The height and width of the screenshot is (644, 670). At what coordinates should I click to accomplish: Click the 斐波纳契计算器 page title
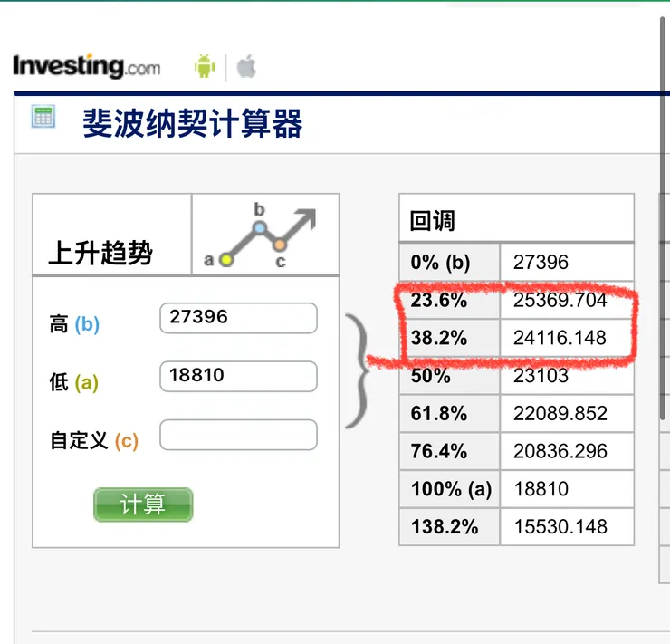[x=192, y=123]
